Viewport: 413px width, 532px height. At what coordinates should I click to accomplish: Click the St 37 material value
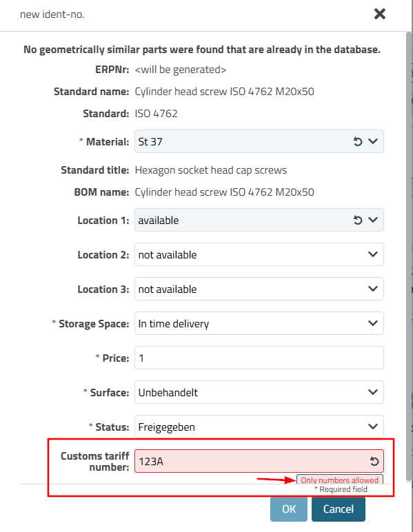(x=150, y=142)
